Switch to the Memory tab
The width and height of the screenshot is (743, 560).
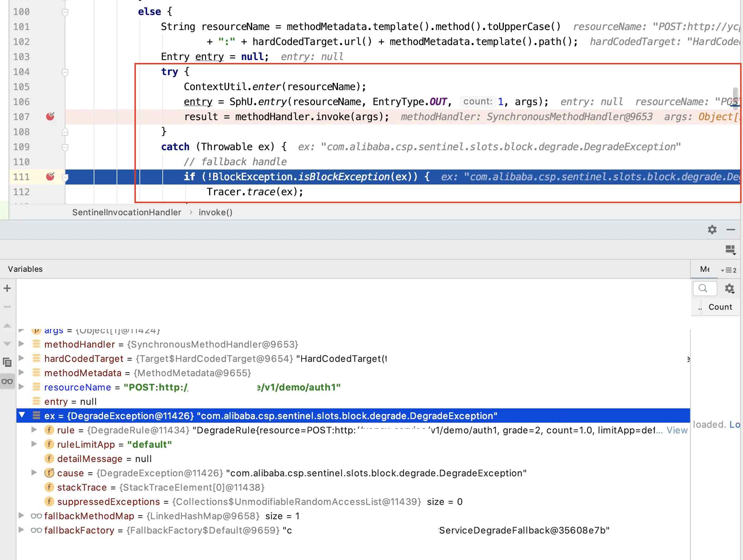click(x=704, y=269)
